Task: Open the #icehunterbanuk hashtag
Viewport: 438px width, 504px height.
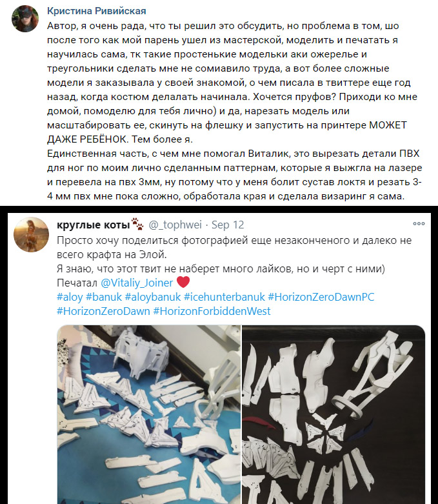Action: click(224, 297)
